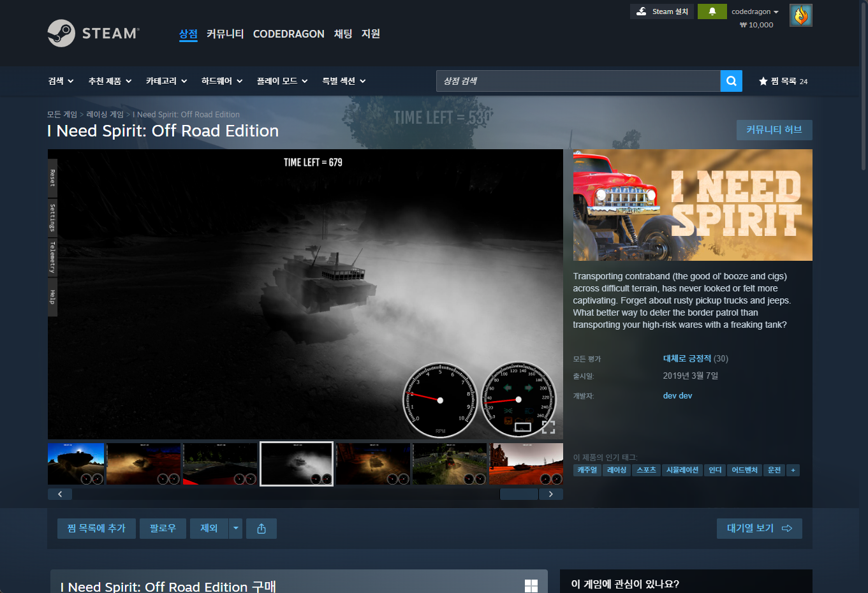The height and width of the screenshot is (593, 868).
Task: Click the thumbnail strip scroll handle
Action: (519, 494)
